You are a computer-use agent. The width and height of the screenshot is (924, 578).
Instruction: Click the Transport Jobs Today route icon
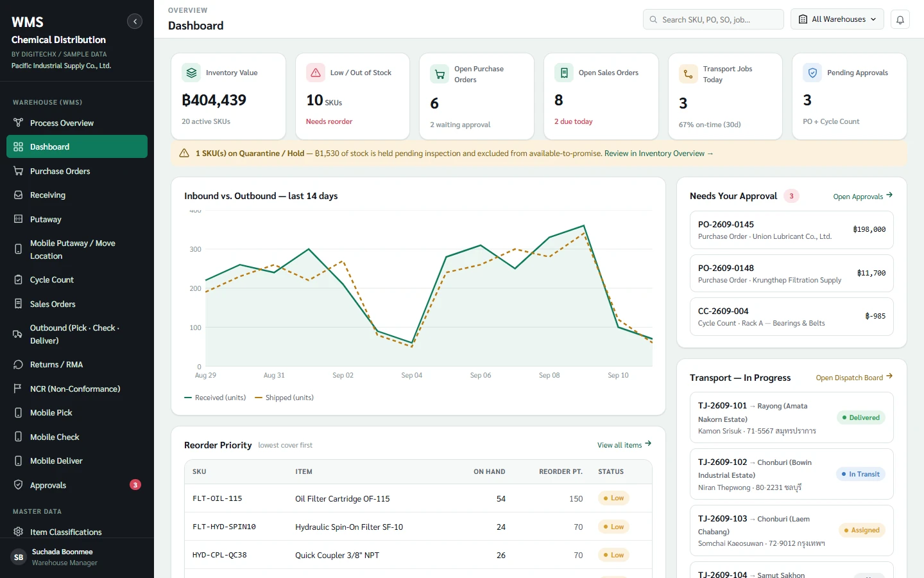pos(688,74)
